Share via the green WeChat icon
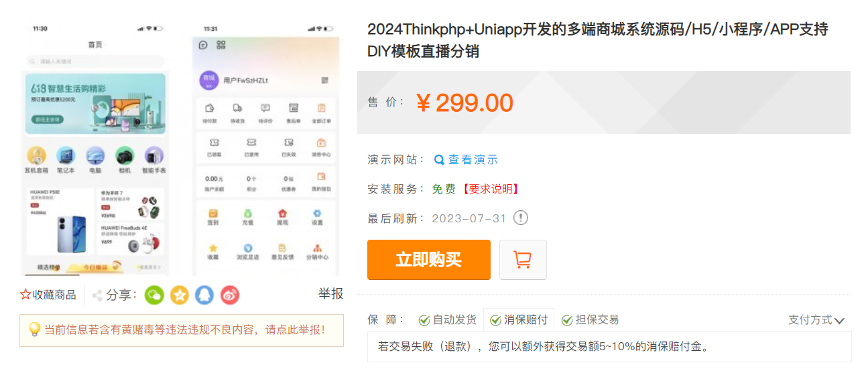868x381 pixels. (x=155, y=295)
